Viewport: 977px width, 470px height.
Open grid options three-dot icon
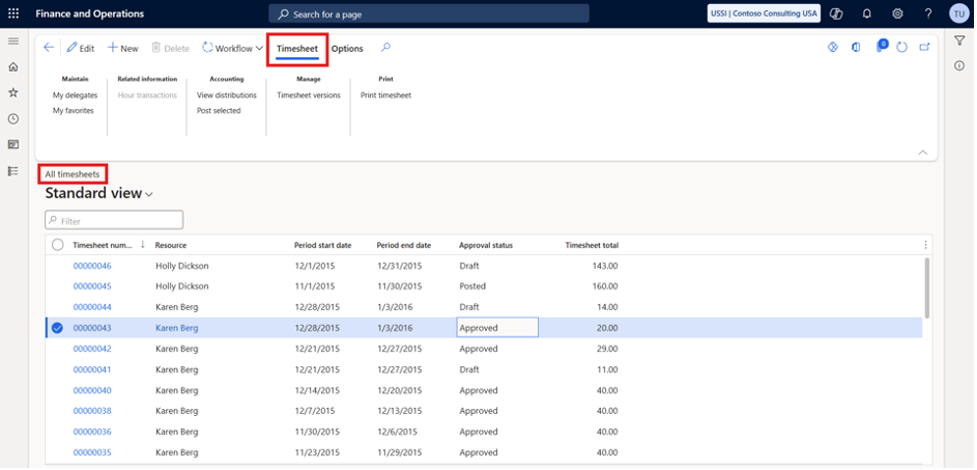point(925,246)
